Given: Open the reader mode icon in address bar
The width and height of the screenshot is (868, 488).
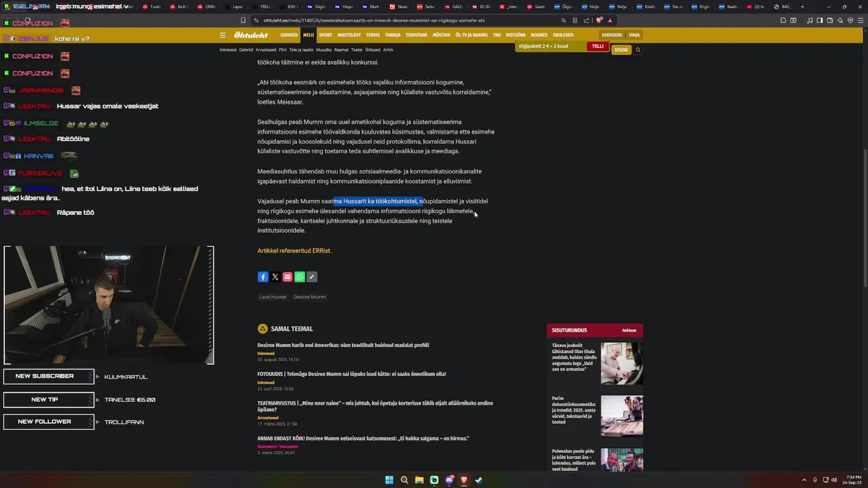Looking at the screenshot, I should point(575,20).
